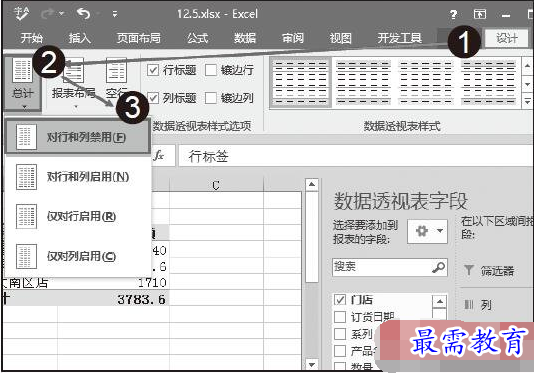Click Ribbon Display Options icon
Screen dimensions: 534x373
[480, 14]
